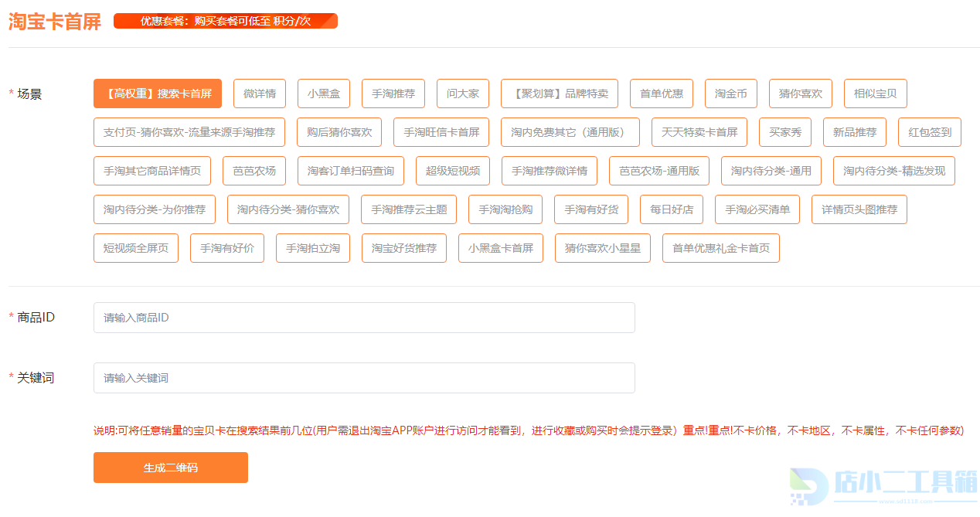The width and height of the screenshot is (980, 517).
Task: Pick the 淘内待分类-通用 scene
Action: tap(771, 171)
